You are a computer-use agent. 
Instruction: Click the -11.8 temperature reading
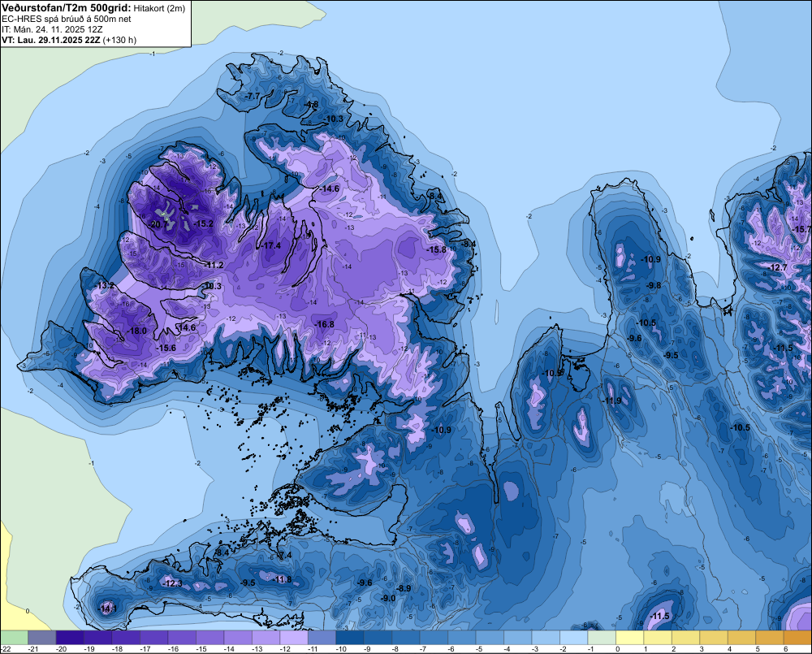coord(283,580)
